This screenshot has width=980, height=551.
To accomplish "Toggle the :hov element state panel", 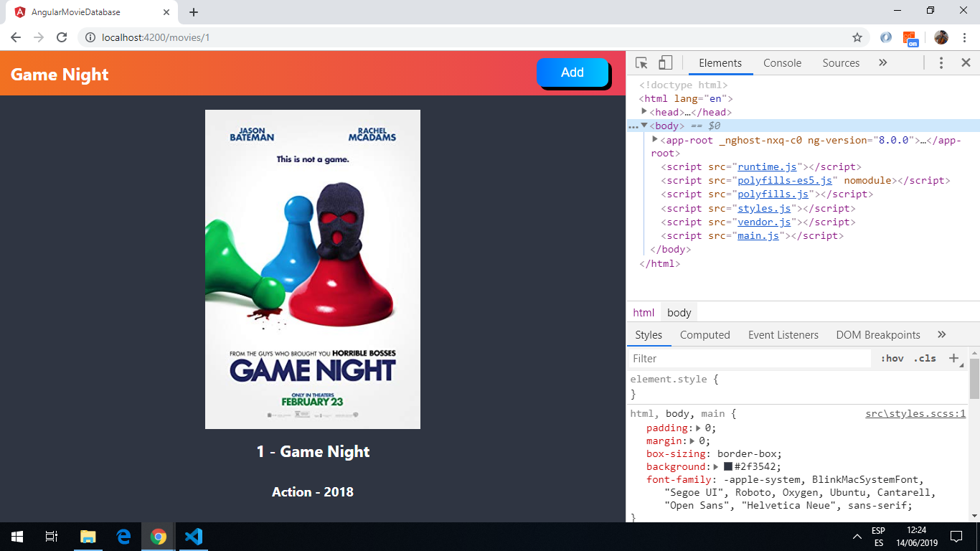I will tap(892, 358).
